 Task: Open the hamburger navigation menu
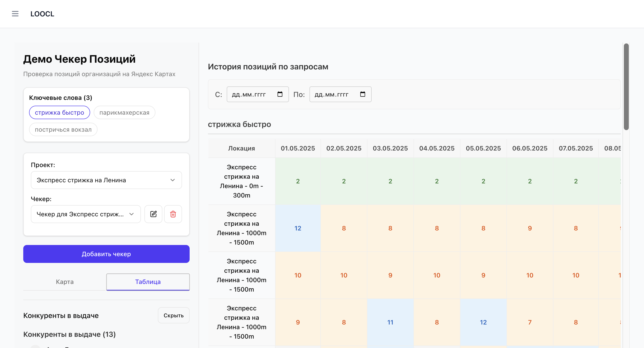point(15,14)
